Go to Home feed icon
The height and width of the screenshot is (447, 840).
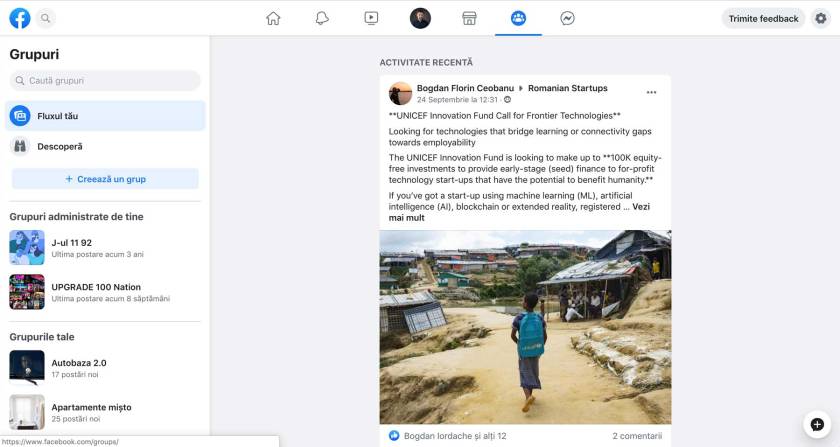tap(273, 18)
